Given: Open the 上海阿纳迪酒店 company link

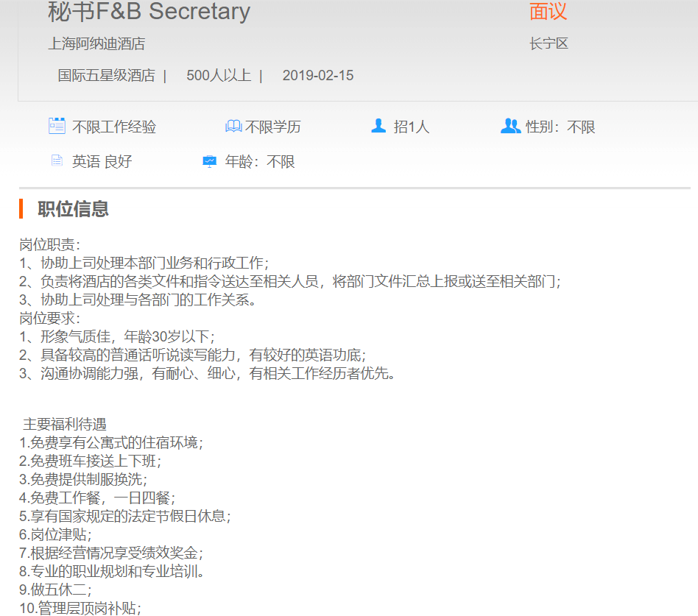Looking at the screenshot, I should tap(96, 43).
